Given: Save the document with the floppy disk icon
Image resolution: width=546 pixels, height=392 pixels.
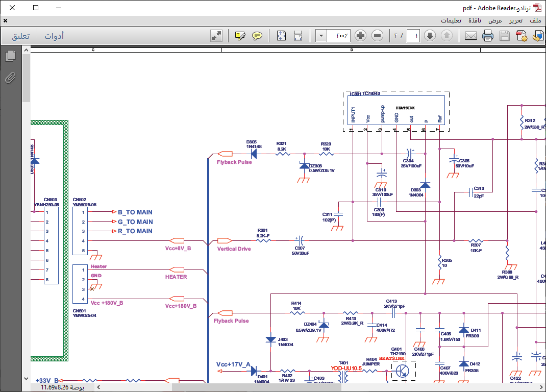Looking at the screenshot, I should (505, 36).
